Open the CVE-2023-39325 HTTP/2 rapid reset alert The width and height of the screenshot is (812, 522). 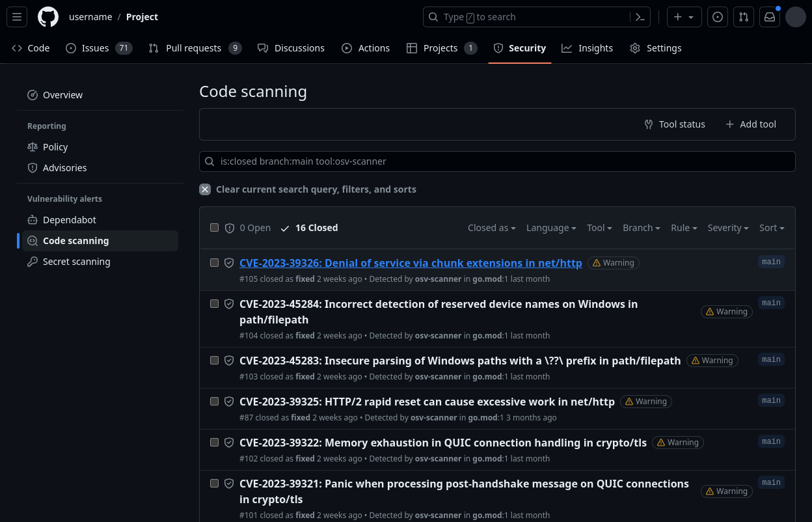click(x=427, y=402)
